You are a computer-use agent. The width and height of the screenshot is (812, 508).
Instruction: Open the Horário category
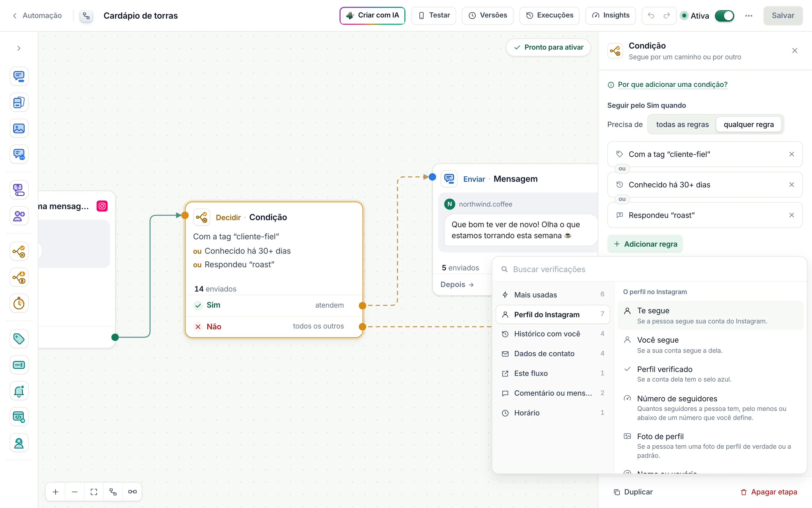553,413
